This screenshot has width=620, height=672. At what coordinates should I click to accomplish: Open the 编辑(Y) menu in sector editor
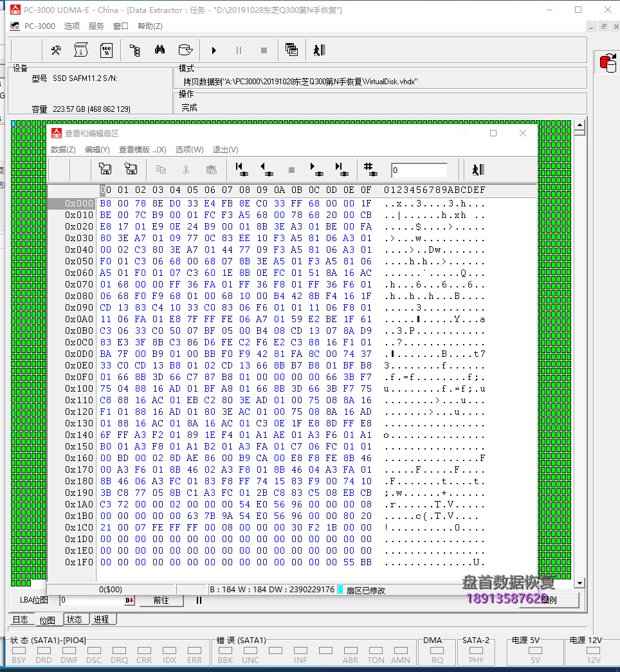(97, 150)
